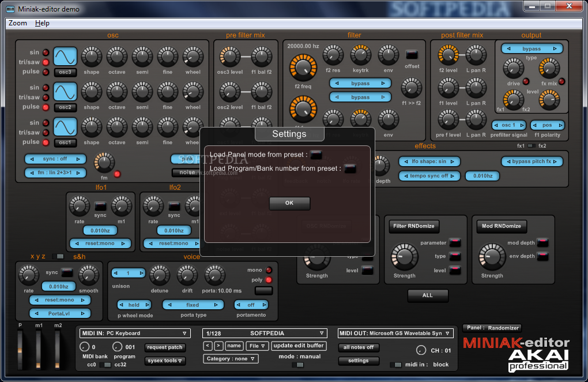
Task: Click the filter 2 keytrk knob
Action: click(x=360, y=55)
